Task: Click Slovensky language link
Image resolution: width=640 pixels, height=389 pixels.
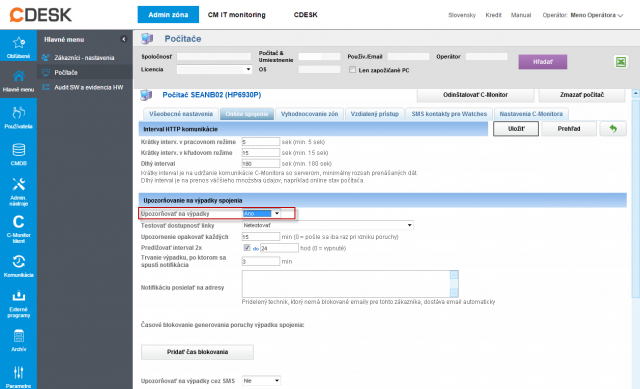Action: pyautogui.click(x=462, y=15)
